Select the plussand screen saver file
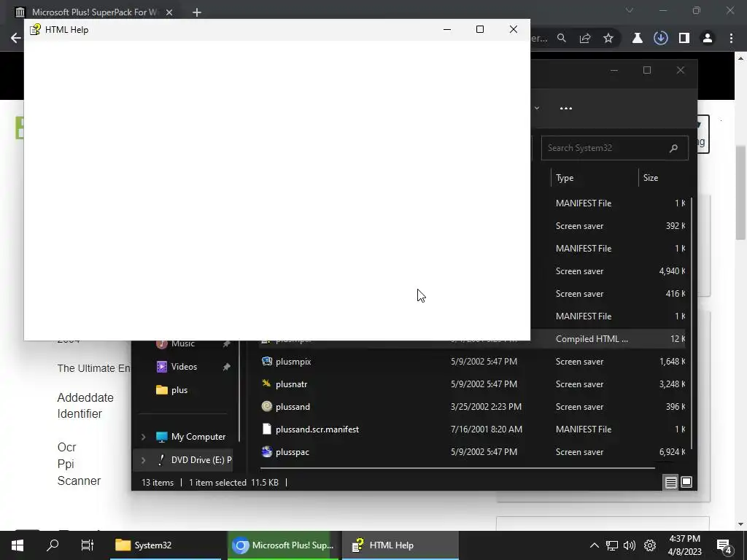Viewport: 747px width, 560px height. [x=293, y=407]
